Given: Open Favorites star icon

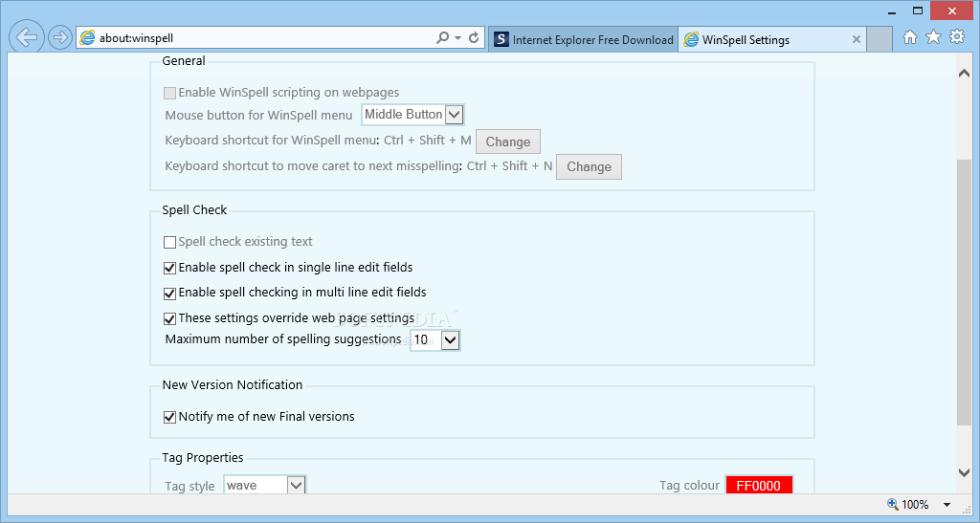Looking at the screenshot, I should 933,37.
